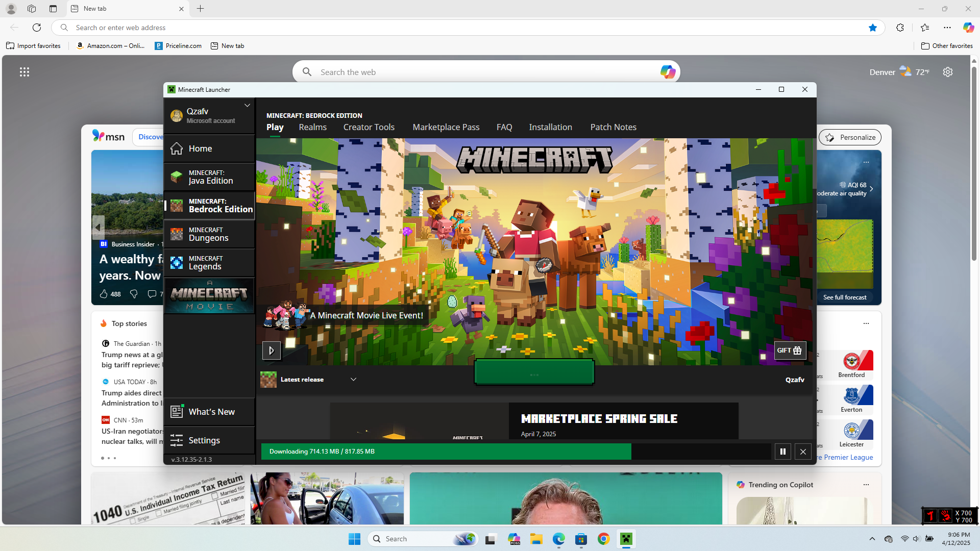
Task: Dislike the Business Insider story
Action: click(134, 294)
